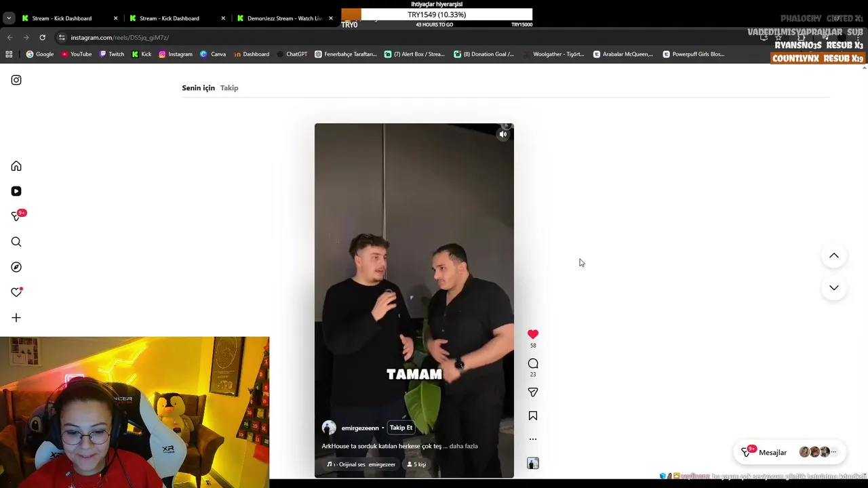Open the audio thumbnail below reel actions
The image size is (868, 488).
coord(533,464)
